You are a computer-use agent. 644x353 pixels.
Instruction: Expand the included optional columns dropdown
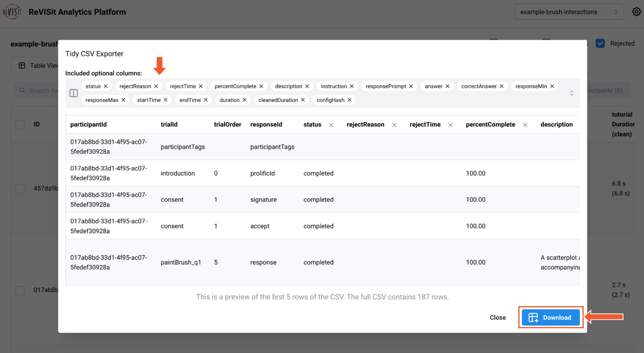573,93
